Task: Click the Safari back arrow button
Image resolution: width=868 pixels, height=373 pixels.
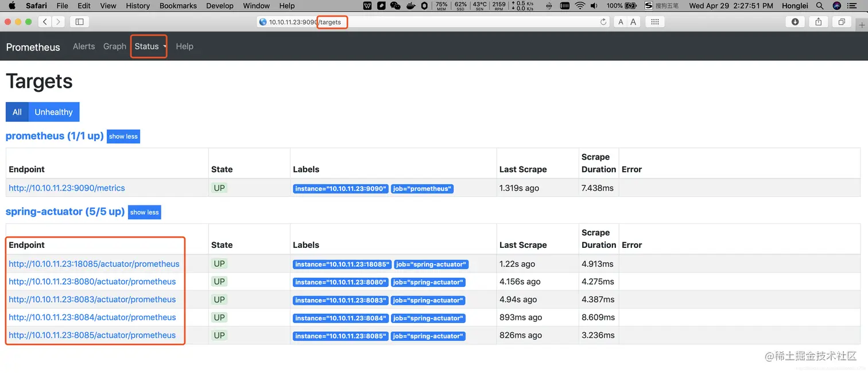Action: coord(45,22)
